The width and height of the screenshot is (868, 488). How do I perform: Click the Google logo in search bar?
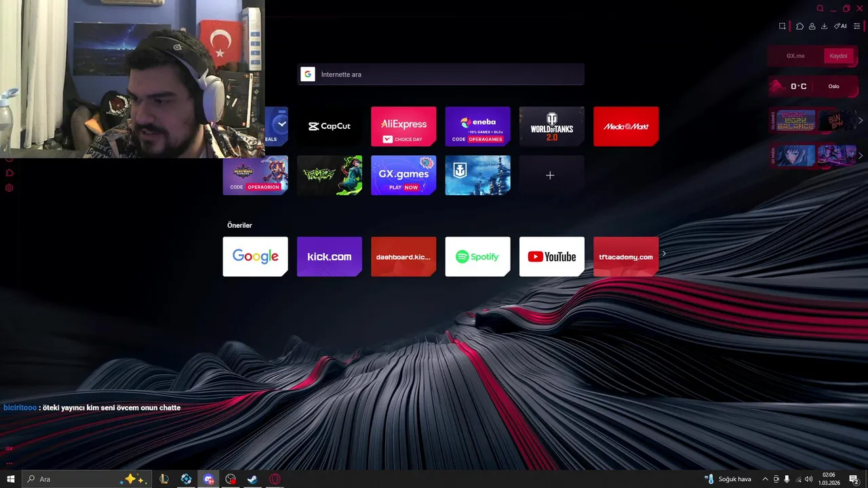(308, 75)
